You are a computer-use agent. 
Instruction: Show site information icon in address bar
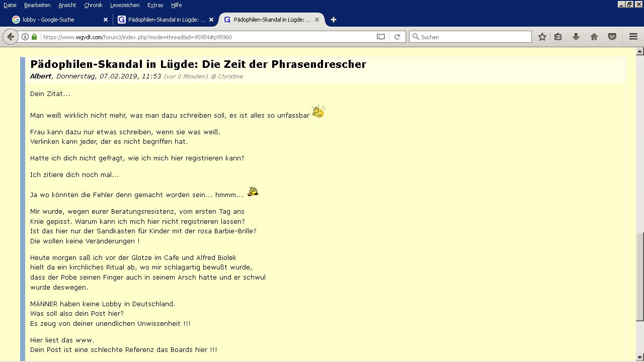(x=25, y=37)
